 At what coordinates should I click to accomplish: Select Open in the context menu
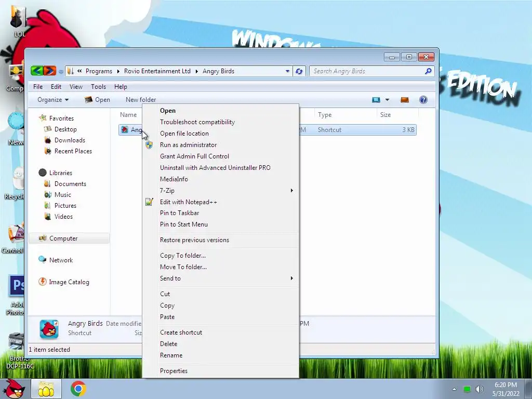pos(220,111)
